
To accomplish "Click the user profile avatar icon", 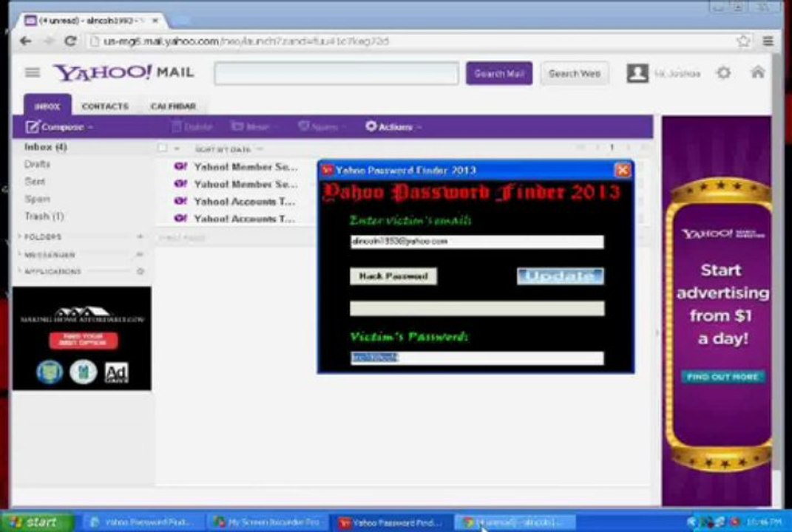I will coord(637,73).
